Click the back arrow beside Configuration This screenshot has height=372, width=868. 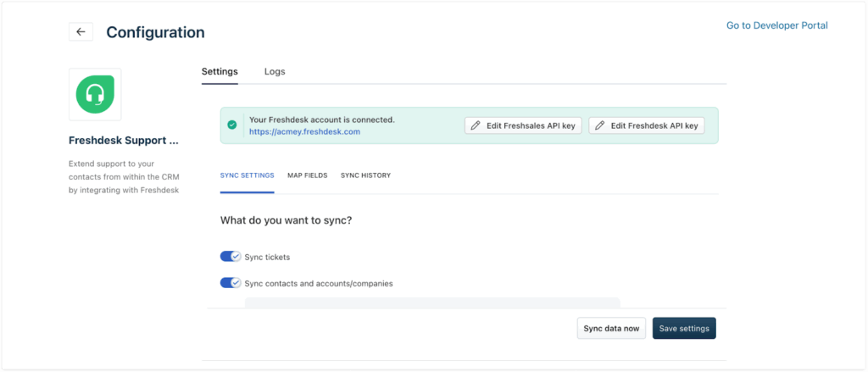pyautogui.click(x=81, y=31)
